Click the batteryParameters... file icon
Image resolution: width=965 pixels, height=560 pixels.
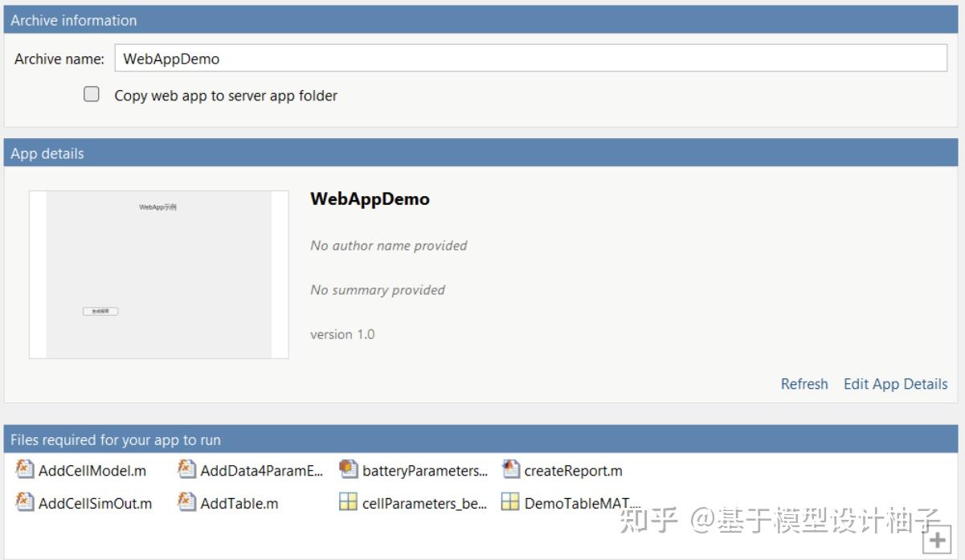point(348,469)
